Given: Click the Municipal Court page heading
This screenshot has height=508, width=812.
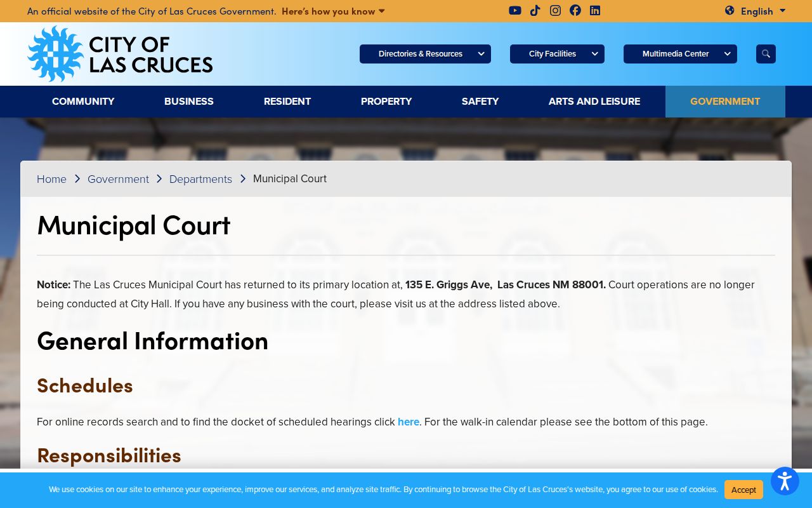Looking at the screenshot, I should 134,225.
